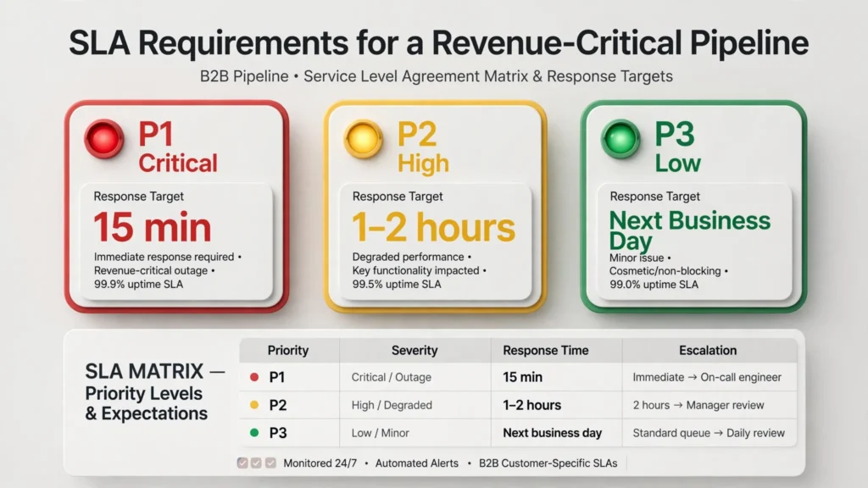Toggle the third checkbox before Monitored 24/7
Viewport: 868px width, 488px height.
pyautogui.click(x=270, y=463)
